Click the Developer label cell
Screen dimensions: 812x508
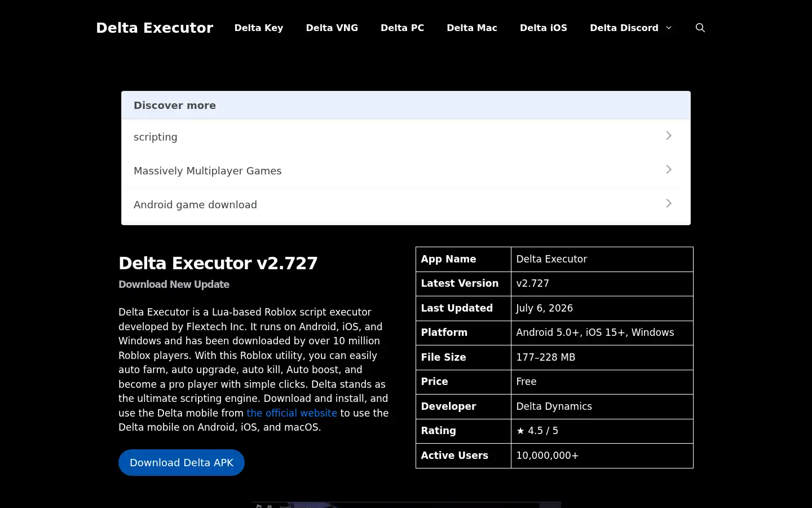[464, 406]
